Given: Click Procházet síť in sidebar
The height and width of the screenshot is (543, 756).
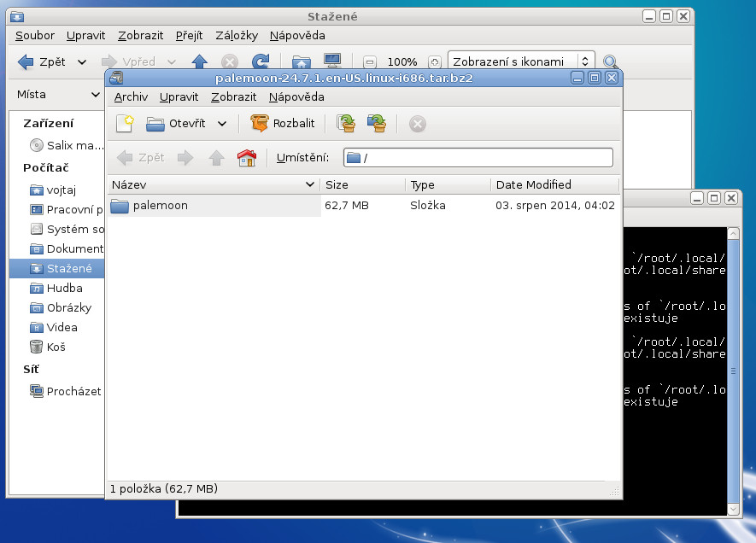Looking at the screenshot, I should coord(66,391).
